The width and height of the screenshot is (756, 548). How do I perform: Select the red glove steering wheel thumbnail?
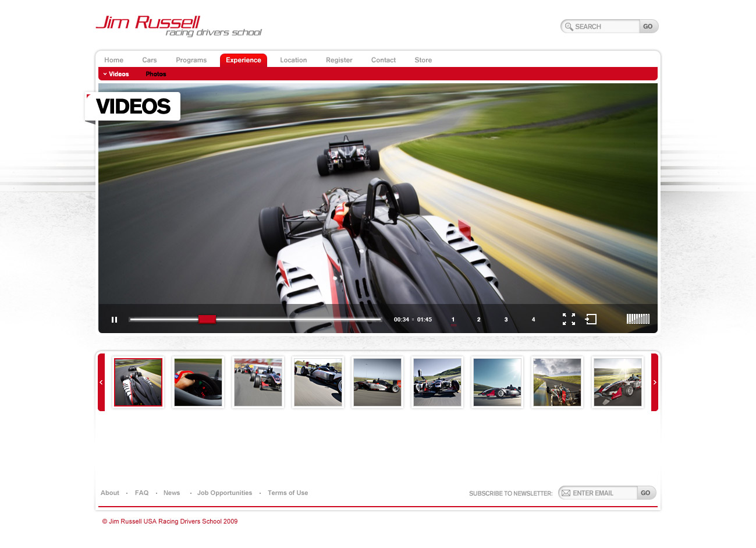[198, 382]
